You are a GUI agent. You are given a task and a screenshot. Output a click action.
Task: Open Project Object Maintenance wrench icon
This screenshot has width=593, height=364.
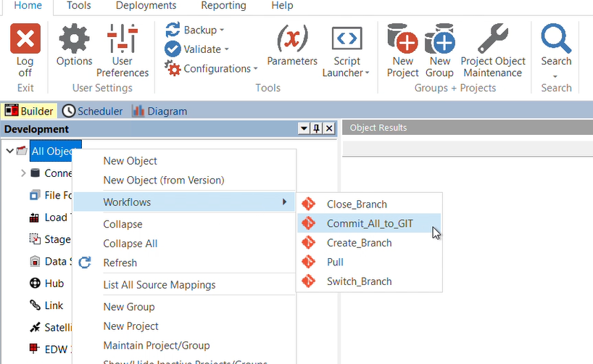point(492,38)
